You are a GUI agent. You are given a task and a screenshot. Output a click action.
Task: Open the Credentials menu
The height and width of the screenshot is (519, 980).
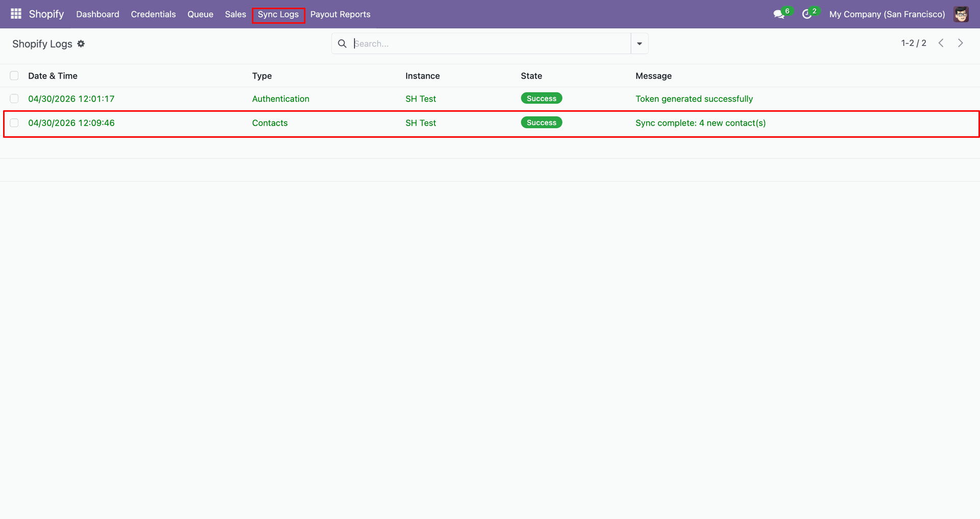153,14
